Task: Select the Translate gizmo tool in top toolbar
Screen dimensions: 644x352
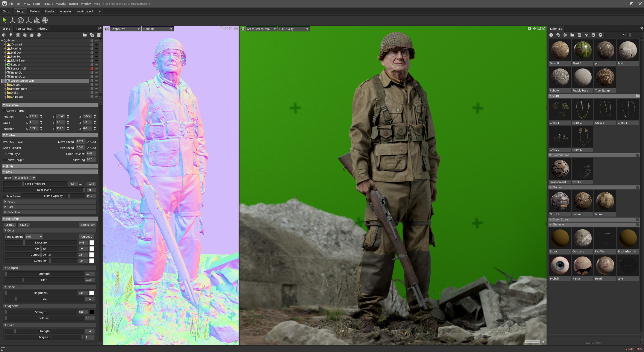Action: (x=12, y=20)
